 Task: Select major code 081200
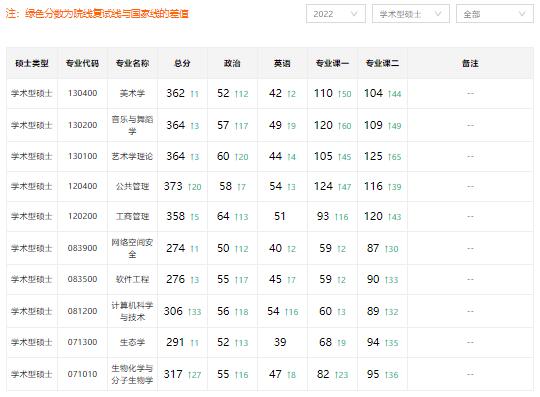pyautogui.click(x=83, y=311)
